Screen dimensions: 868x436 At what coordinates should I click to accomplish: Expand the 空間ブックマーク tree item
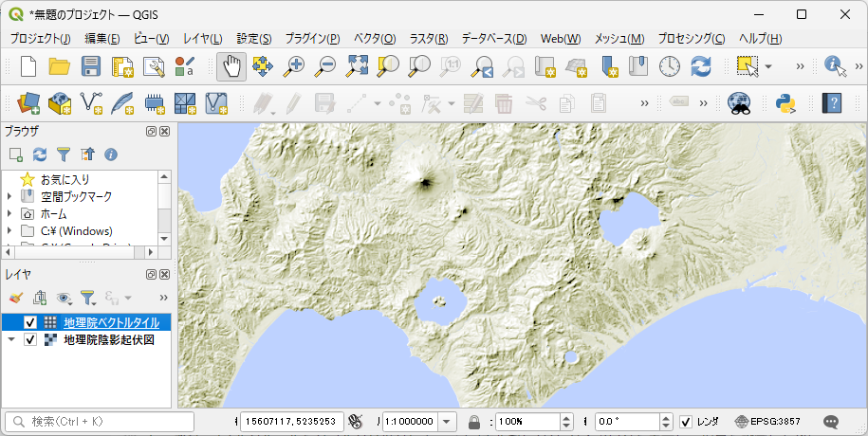9,196
